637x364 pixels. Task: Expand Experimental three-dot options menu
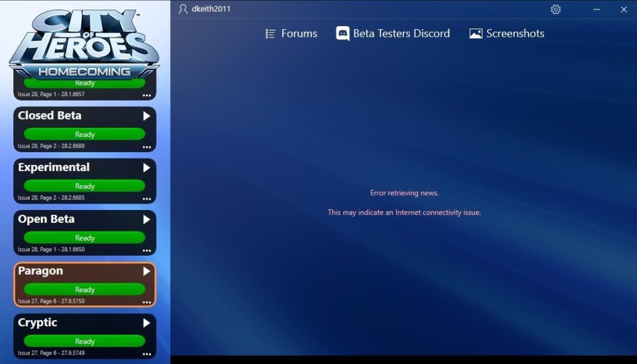click(147, 199)
